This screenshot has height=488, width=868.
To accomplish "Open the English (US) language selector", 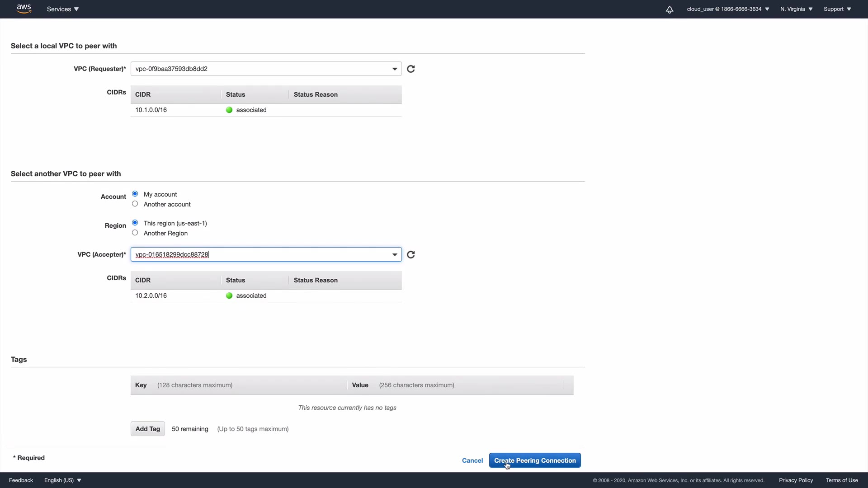I will 63,480.
